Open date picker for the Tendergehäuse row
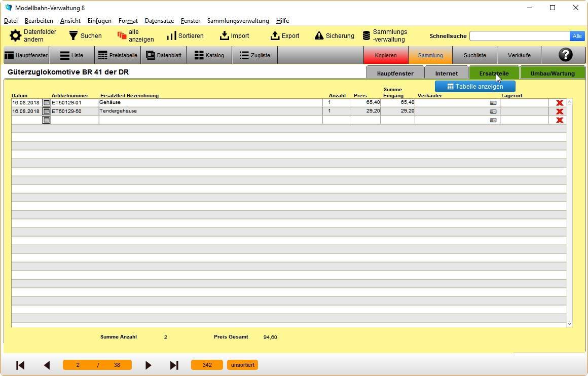The width and height of the screenshot is (588, 376). [x=46, y=111]
